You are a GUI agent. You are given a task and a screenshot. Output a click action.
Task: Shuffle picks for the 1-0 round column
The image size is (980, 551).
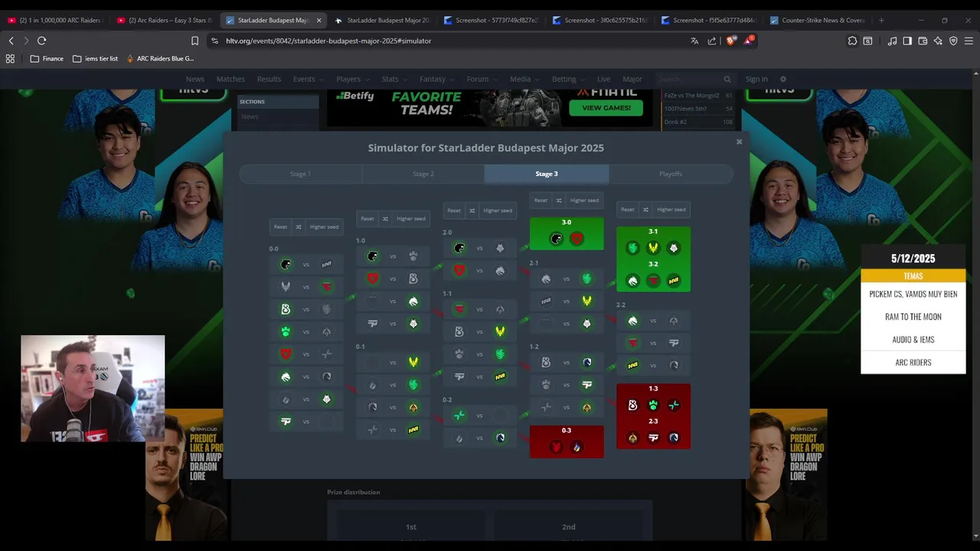click(x=385, y=219)
